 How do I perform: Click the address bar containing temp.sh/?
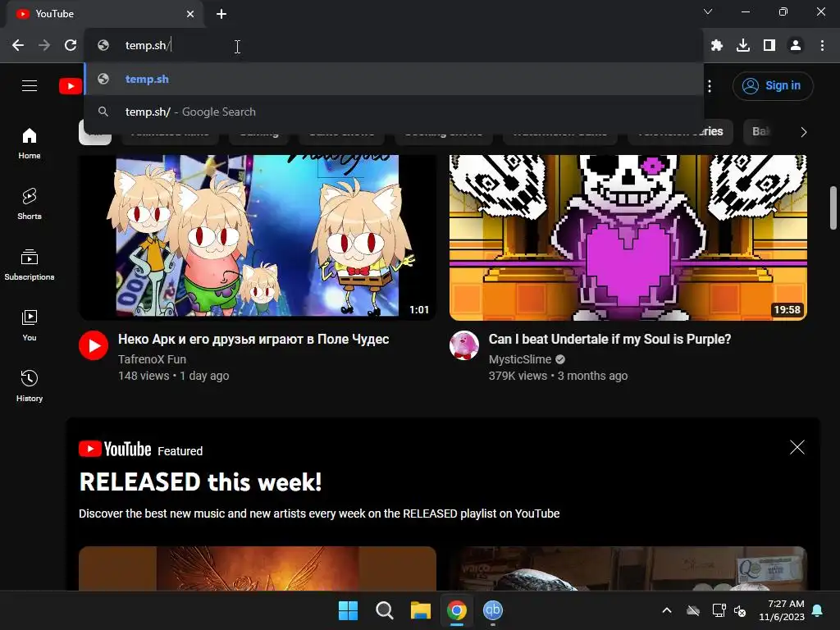[394, 46]
